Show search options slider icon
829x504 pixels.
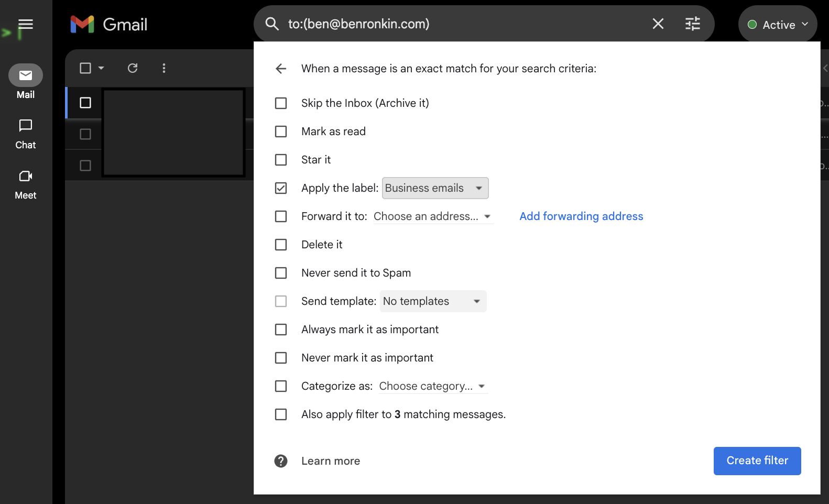693,24
